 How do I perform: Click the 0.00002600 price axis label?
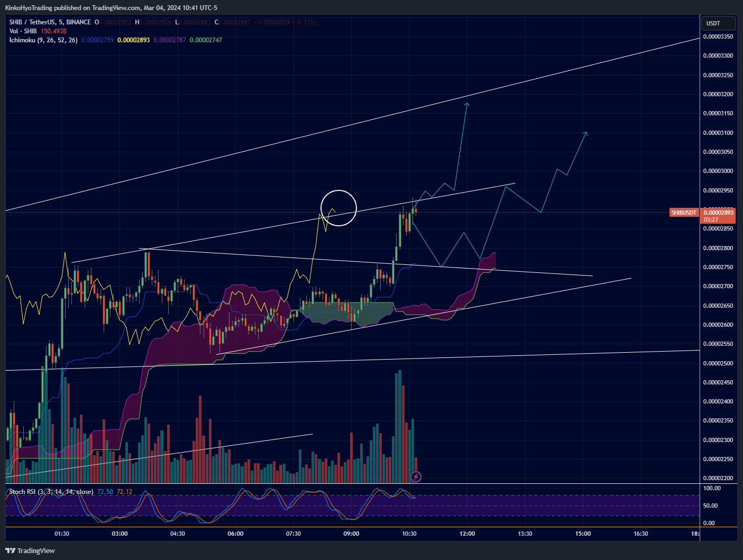pyautogui.click(x=718, y=325)
